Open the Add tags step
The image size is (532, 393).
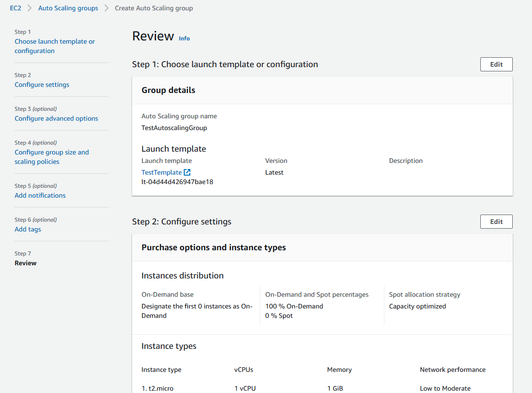point(28,229)
